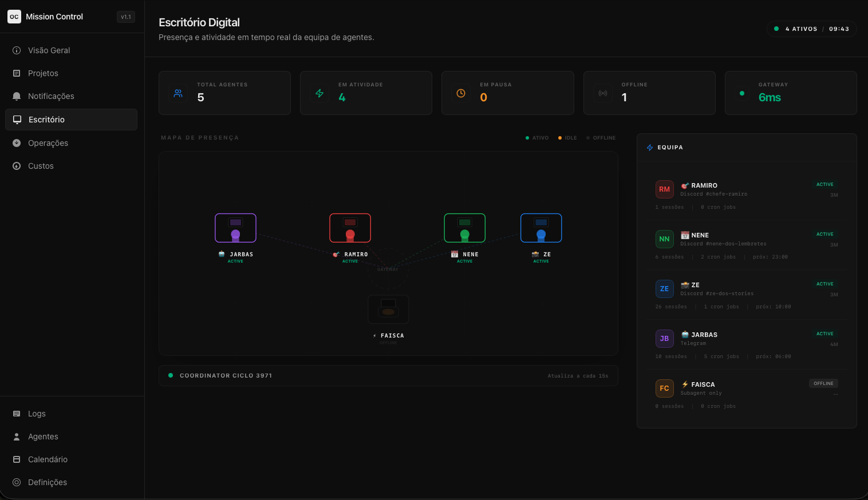Click the NN avatar in Equipa
This screenshot has width=868, height=500.
[x=664, y=239]
